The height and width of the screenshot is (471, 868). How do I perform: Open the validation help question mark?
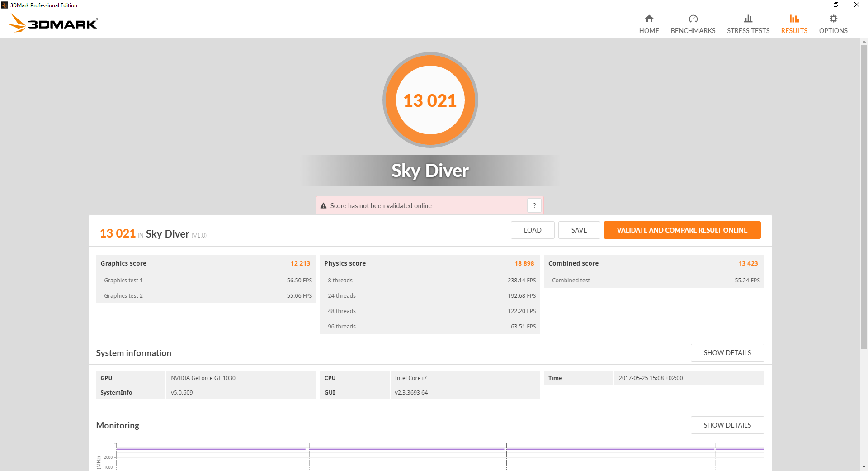pos(534,205)
